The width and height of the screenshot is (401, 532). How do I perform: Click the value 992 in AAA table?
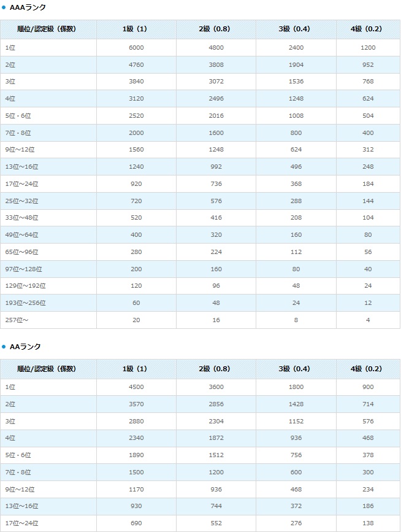[216, 167]
